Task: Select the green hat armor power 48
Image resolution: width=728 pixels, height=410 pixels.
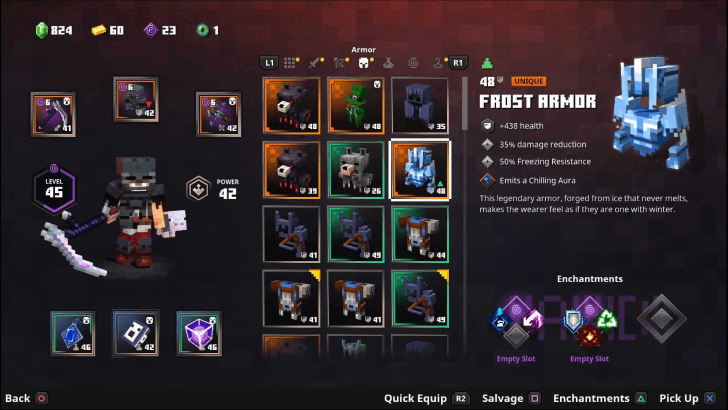Action: pos(356,105)
